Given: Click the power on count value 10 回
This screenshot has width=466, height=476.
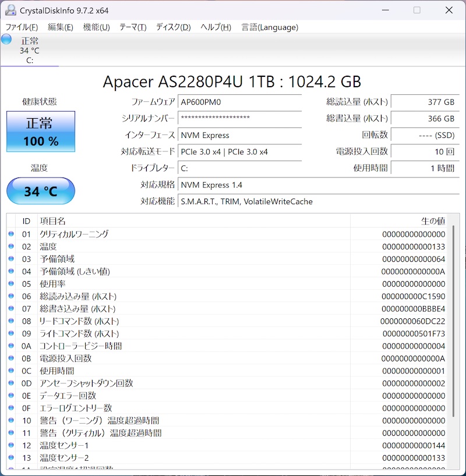Looking at the screenshot, I should click(x=425, y=151).
